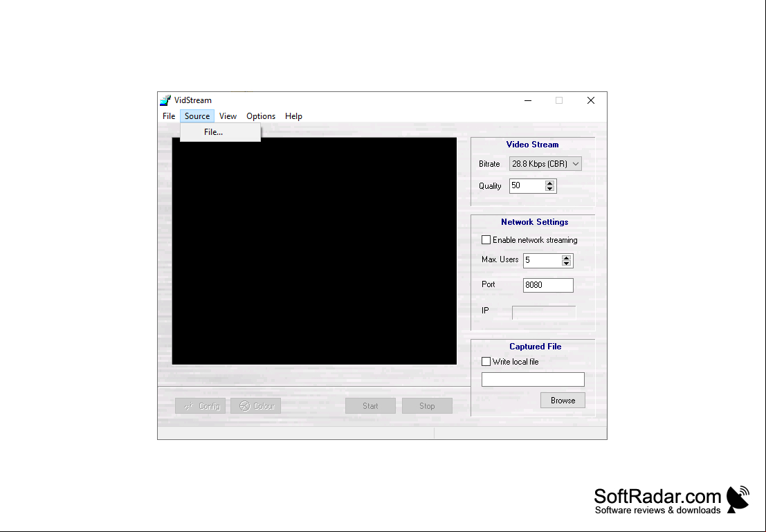
Task: Increase the Quality value with up arrow
Action: [549, 183]
